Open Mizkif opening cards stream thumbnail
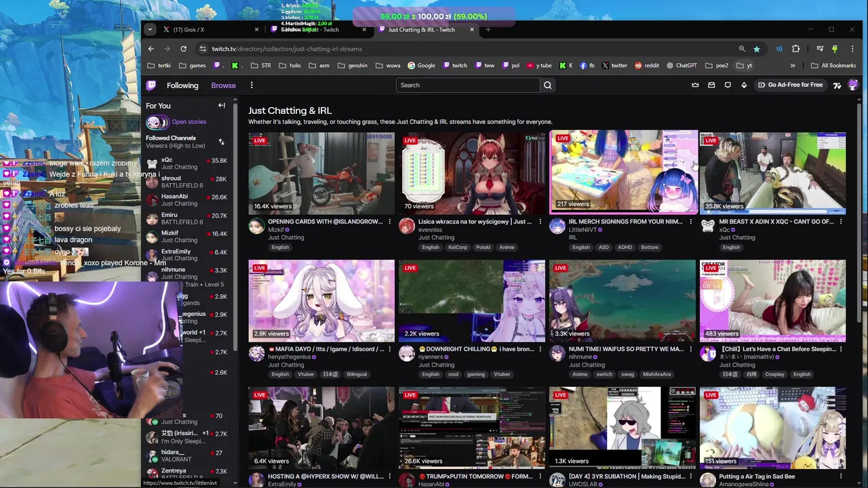 pyautogui.click(x=321, y=173)
